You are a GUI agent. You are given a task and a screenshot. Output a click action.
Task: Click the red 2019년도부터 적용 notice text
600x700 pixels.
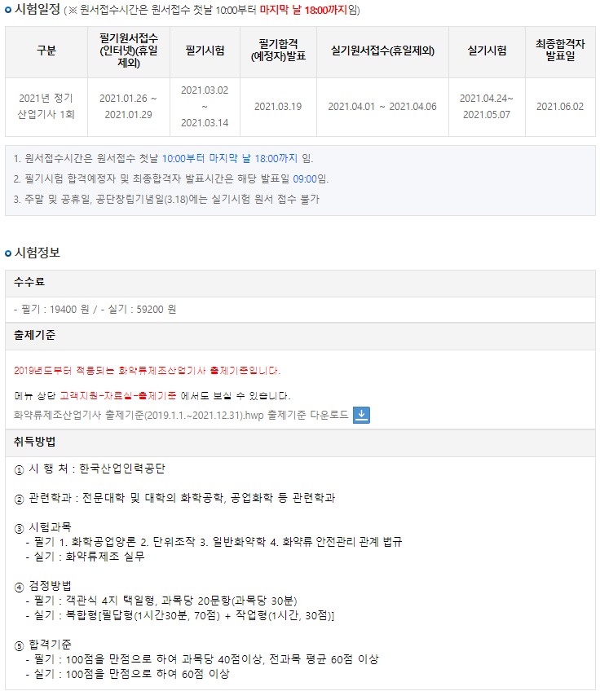(147, 371)
